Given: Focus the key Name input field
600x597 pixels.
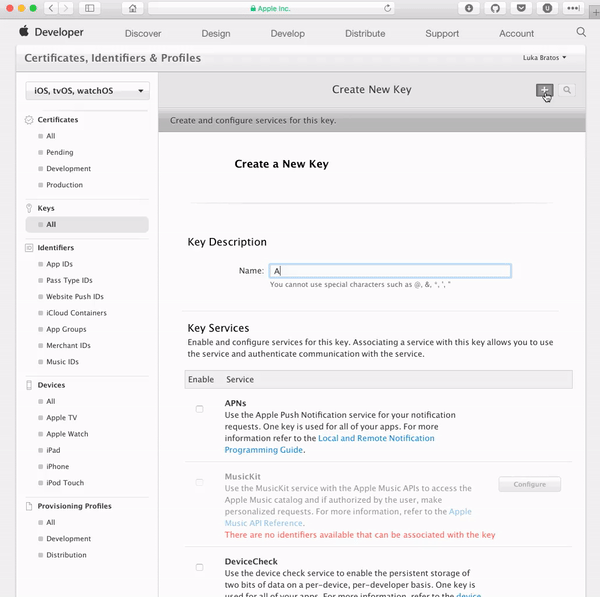Looking at the screenshot, I should pyautogui.click(x=390, y=271).
